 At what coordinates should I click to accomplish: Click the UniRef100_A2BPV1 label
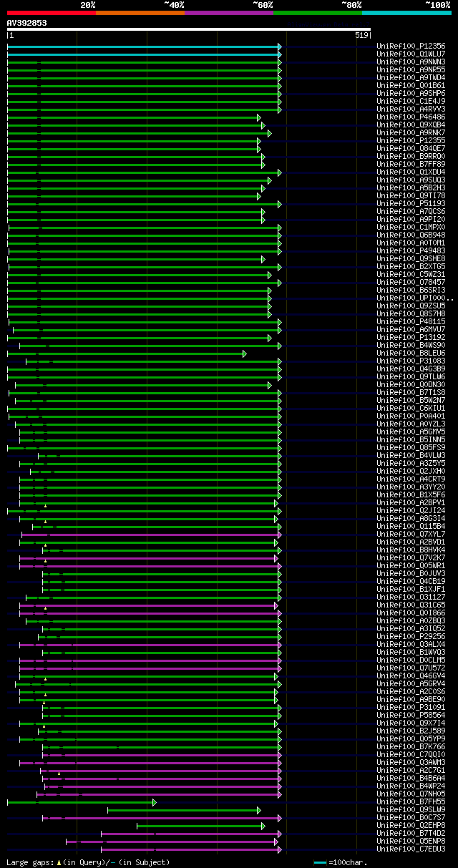pos(411,502)
